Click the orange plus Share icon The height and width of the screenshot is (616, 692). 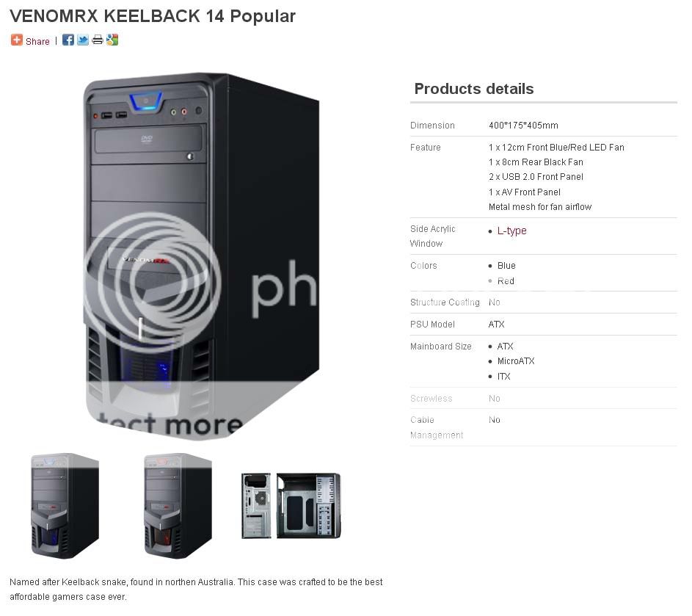click(17, 40)
